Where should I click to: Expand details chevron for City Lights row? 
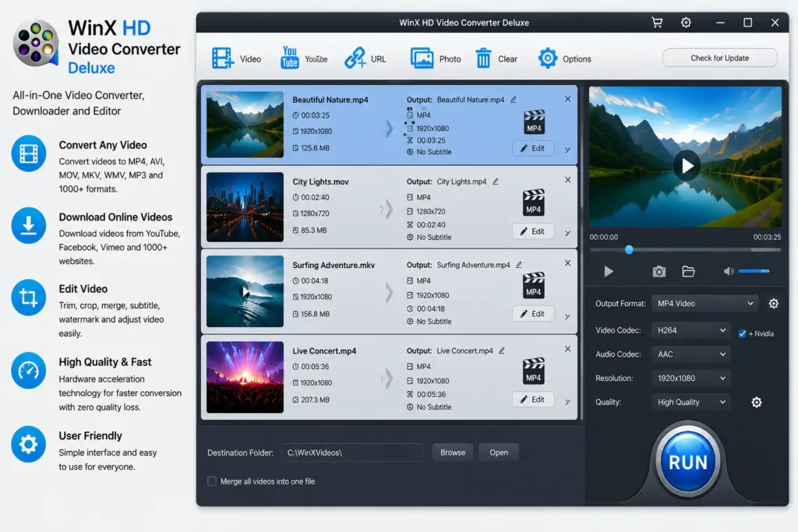(x=567, y=233)
